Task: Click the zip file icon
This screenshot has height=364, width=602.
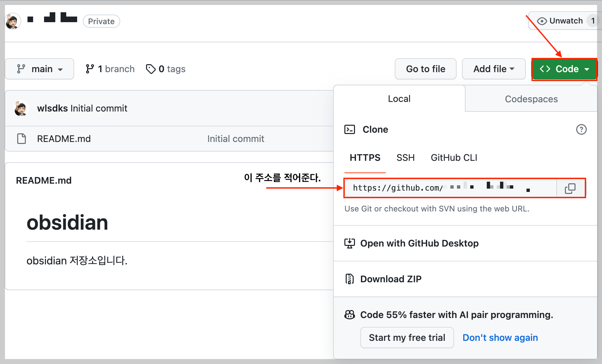Action: click(x=350, y=279)
